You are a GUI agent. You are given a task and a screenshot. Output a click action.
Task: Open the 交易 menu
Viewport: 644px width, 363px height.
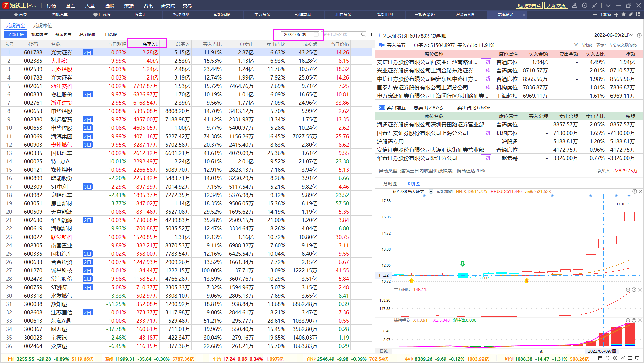(x=187, y=6)
